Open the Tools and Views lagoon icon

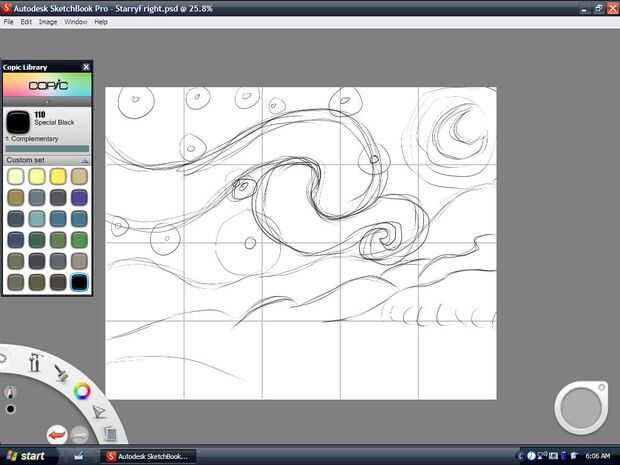(x=34, y=363)
